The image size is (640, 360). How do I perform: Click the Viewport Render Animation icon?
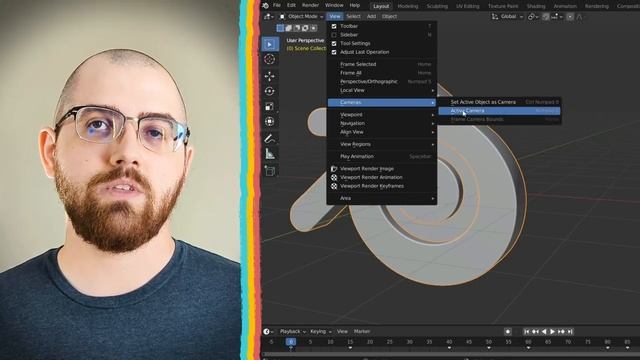coord(334,177)
